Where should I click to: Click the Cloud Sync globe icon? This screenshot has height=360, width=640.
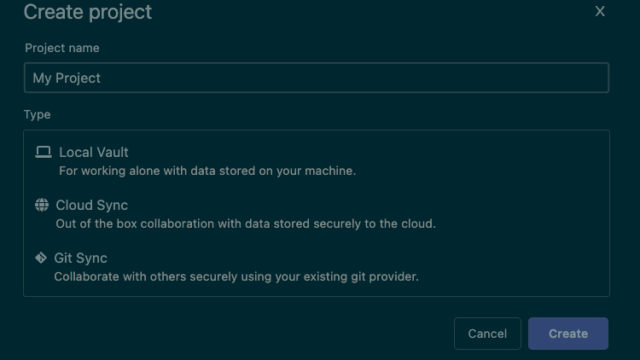point(42,205)
